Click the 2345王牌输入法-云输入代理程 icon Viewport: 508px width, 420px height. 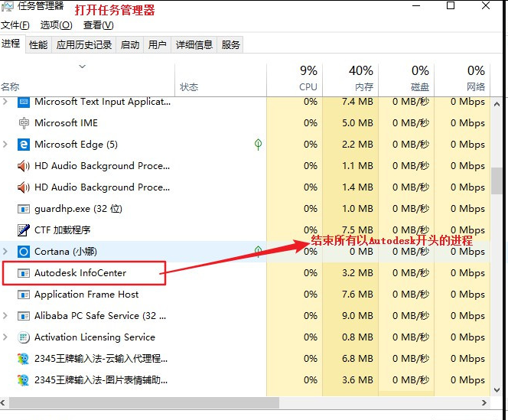[x=23, y=359]
